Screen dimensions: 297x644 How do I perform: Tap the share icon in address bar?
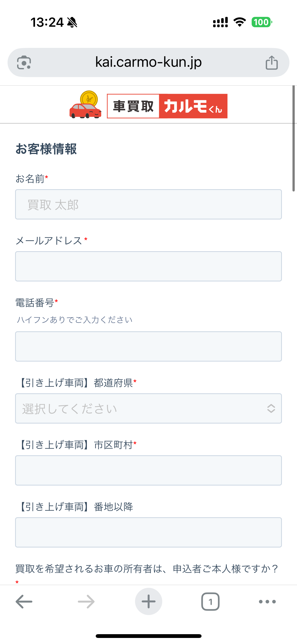pos(272,62)
